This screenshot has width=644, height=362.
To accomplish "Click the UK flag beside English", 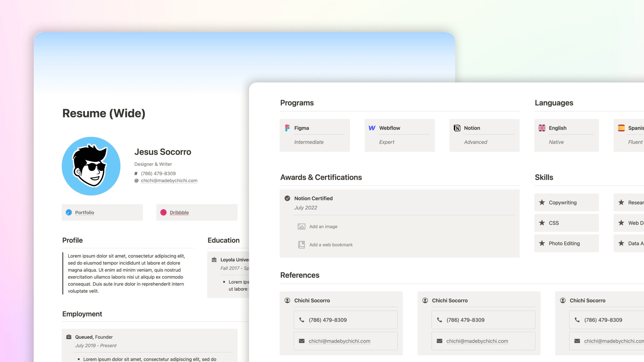I will (542, 128).
